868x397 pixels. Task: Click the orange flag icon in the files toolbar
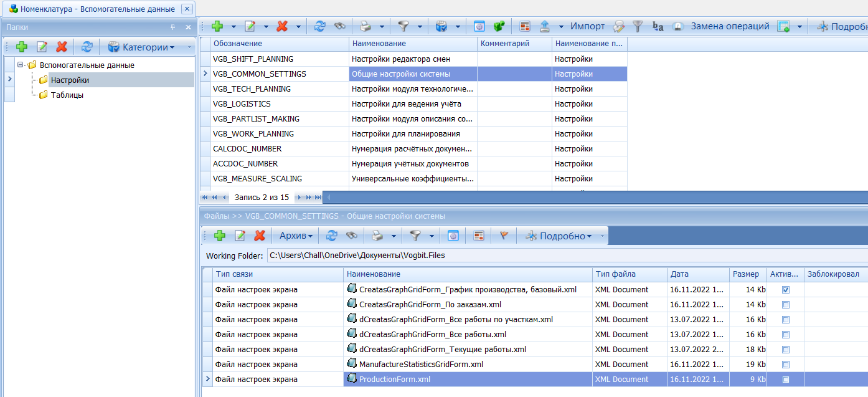point(504,236)
